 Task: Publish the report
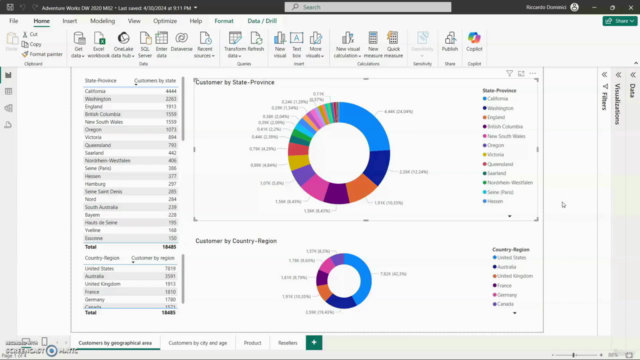[x=450, y=42]
